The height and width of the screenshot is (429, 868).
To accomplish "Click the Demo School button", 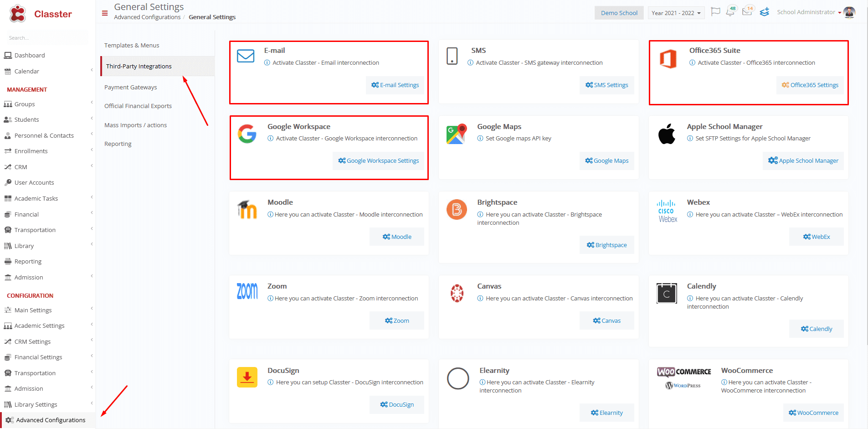I will pos(619,13).
